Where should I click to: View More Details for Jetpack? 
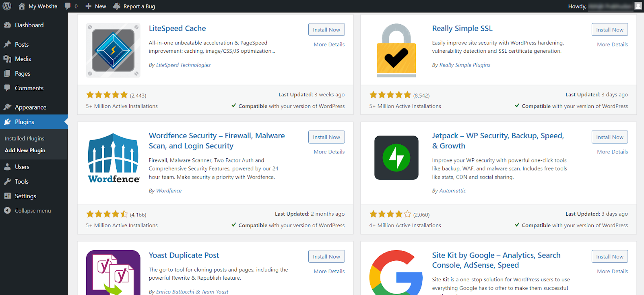point(613,152)
